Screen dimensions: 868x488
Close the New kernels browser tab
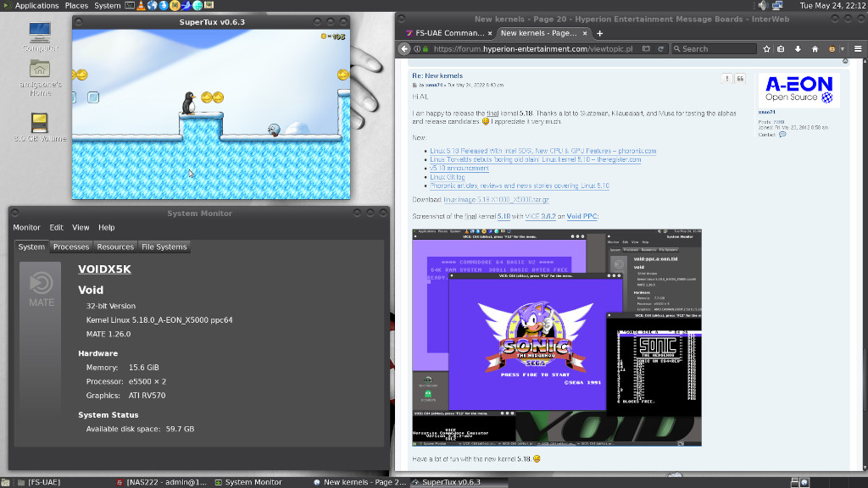point(585,33)
